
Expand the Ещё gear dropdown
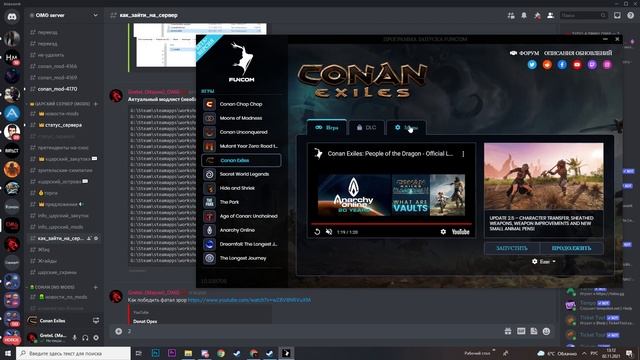pos(544,262)
